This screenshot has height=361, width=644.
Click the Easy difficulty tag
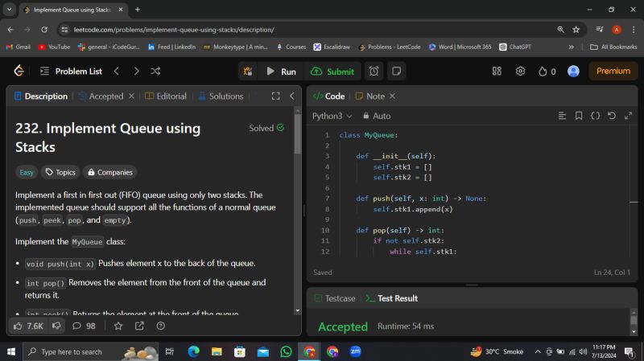[27, 172]
